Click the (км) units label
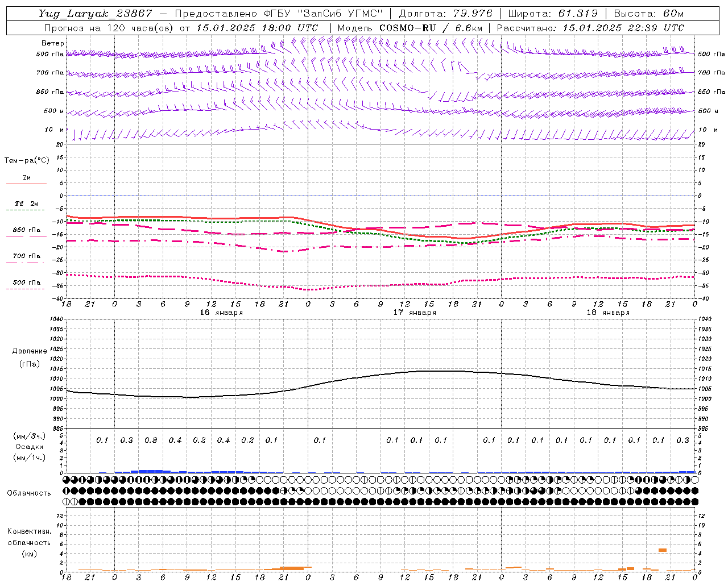Image resolution: width=728 pixels, height=582 pixels. [x=29, y=554]
